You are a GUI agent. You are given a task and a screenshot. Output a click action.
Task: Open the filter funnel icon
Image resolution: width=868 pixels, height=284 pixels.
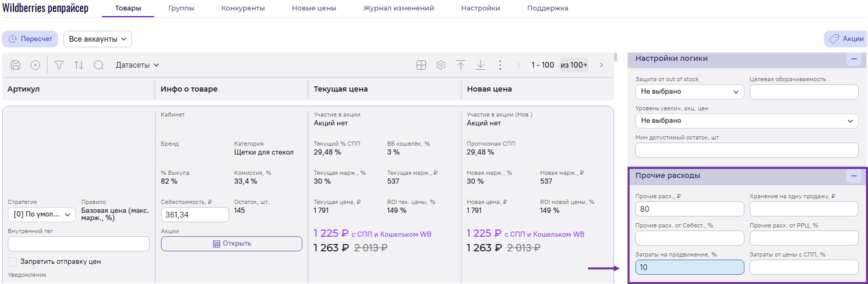pyautogui.click(x=59, y=65)
